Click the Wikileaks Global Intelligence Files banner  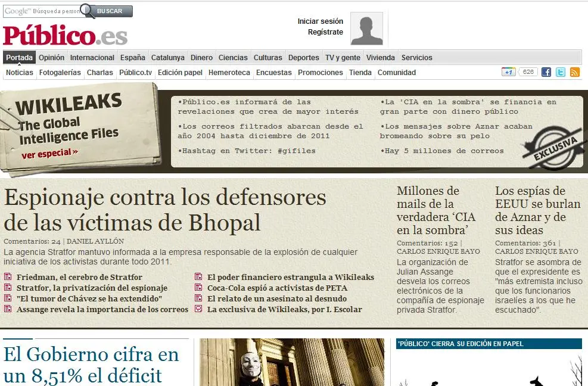80,129
